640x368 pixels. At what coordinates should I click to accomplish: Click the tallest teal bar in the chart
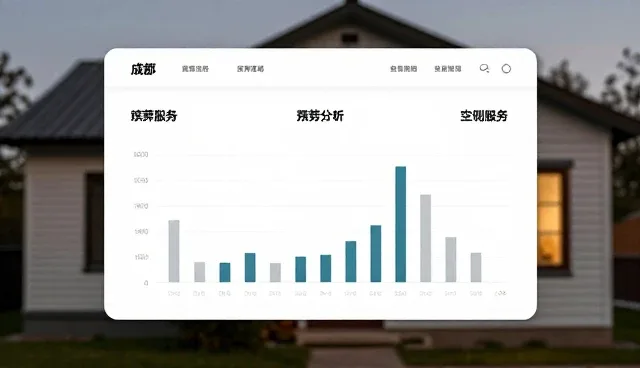coord(401,224)
